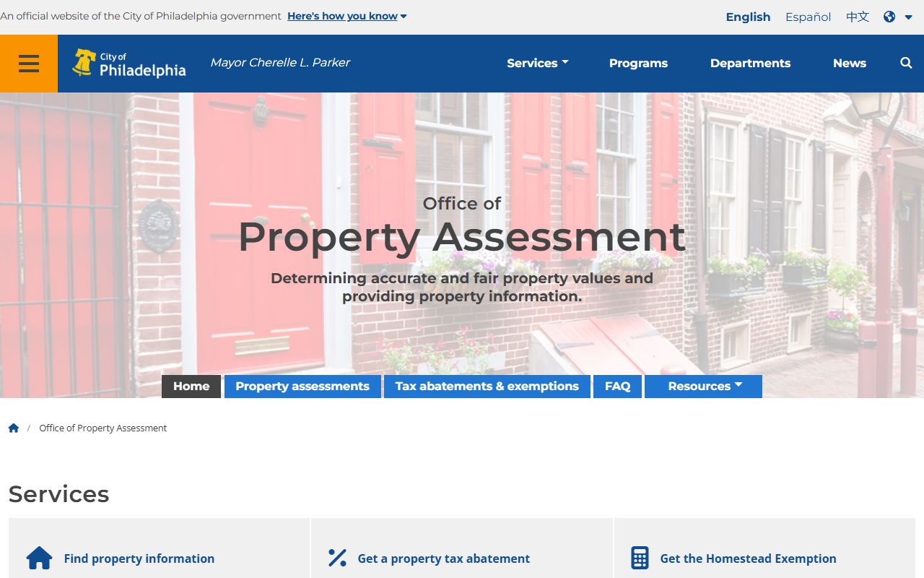Switch language to English
The image size is (924, 578).
coord(748,17)
